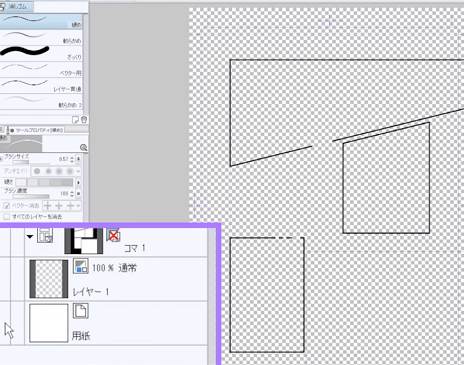The width and height of the screenshot is (464, 365).
Task: Open the anti-aliasing dropdown arrow
Action: (78, 171)
